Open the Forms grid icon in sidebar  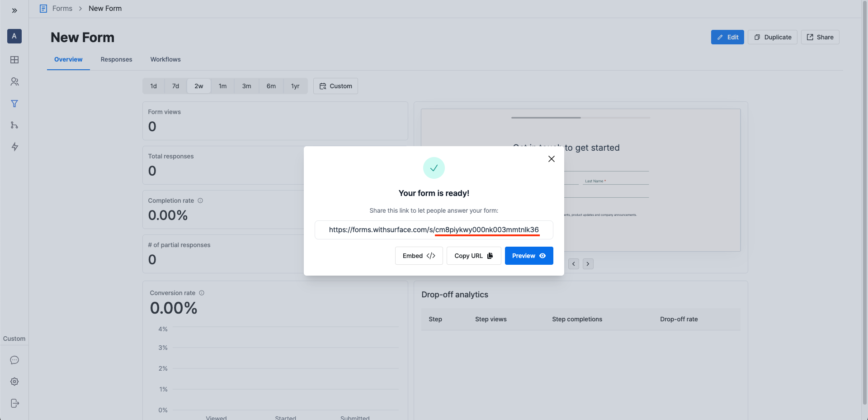14,60
